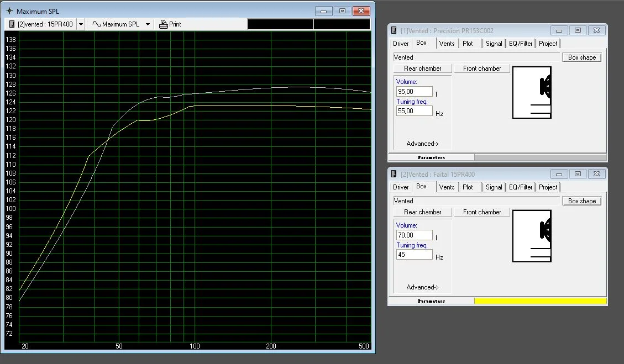The height and width of the screenshot is (364, 624).
Task: Expand Advanced-> in Precision PR153C002 window
Action: [x=422, y=144]
